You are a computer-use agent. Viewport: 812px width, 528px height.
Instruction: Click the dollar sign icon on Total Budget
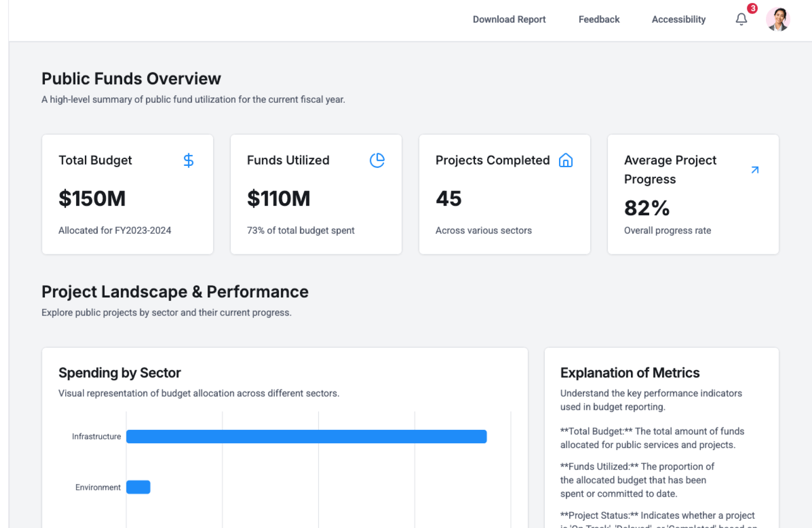[x=189, y=160]
